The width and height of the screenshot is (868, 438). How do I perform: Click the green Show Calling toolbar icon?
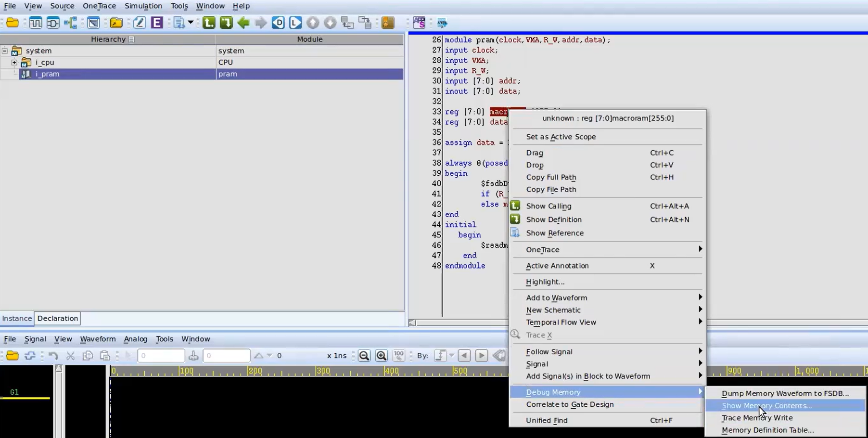point(209,23)
